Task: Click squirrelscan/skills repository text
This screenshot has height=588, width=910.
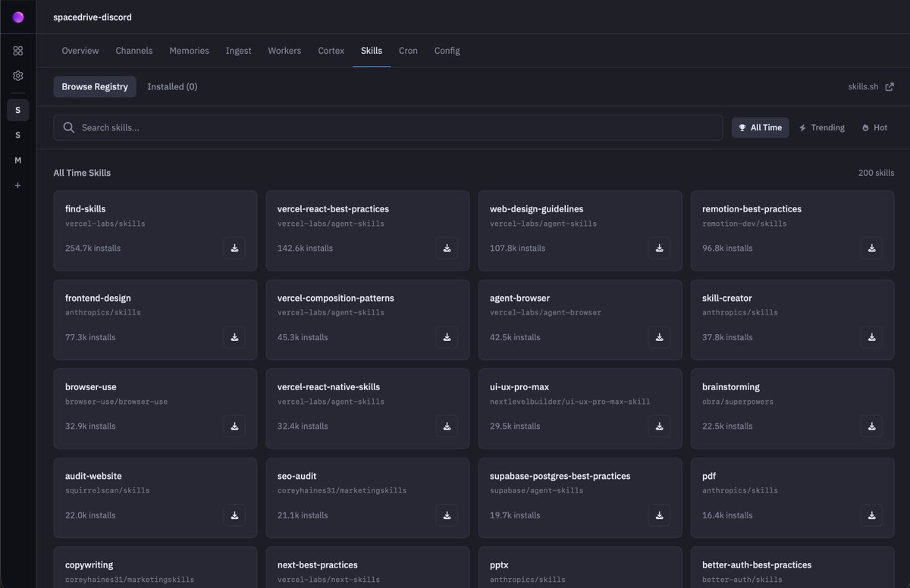Action: [x=108, y=490]
